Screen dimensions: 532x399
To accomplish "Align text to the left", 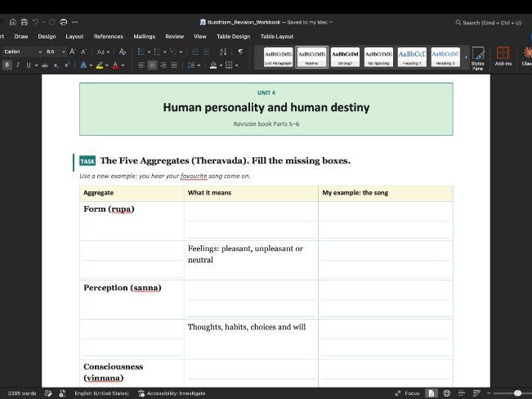I will click(x=141, y=65).
